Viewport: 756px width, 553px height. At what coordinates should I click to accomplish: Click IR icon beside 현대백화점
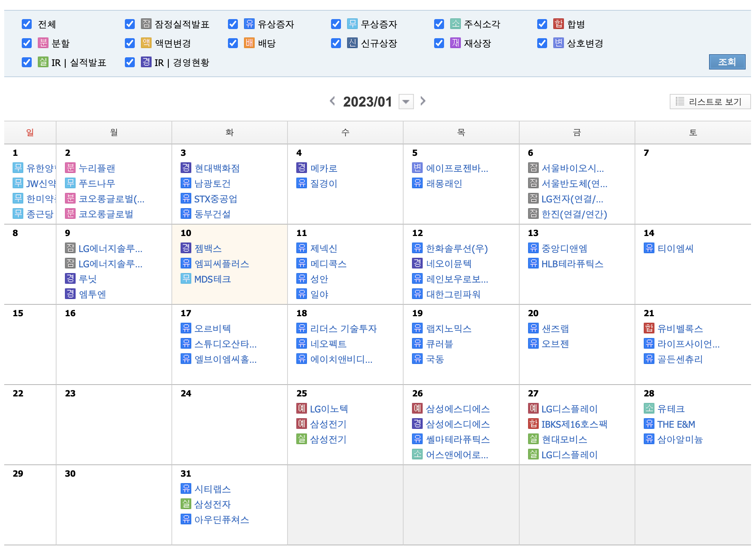(x=186, y=168)
